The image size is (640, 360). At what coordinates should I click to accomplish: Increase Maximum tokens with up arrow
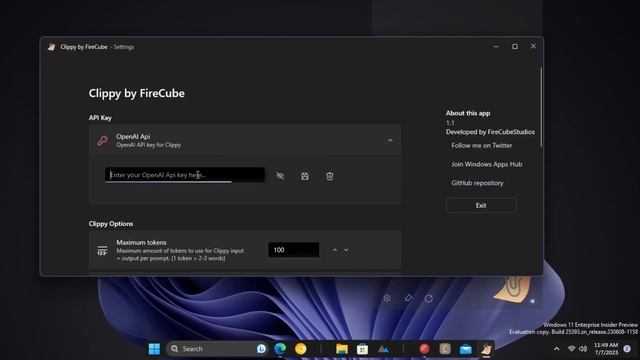(x=335, y=250)
